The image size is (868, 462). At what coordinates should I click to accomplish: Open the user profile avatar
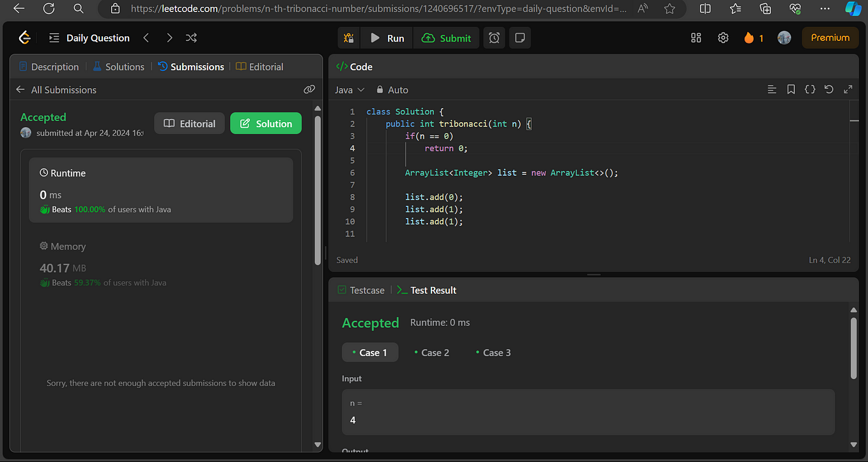pos(784,38)
